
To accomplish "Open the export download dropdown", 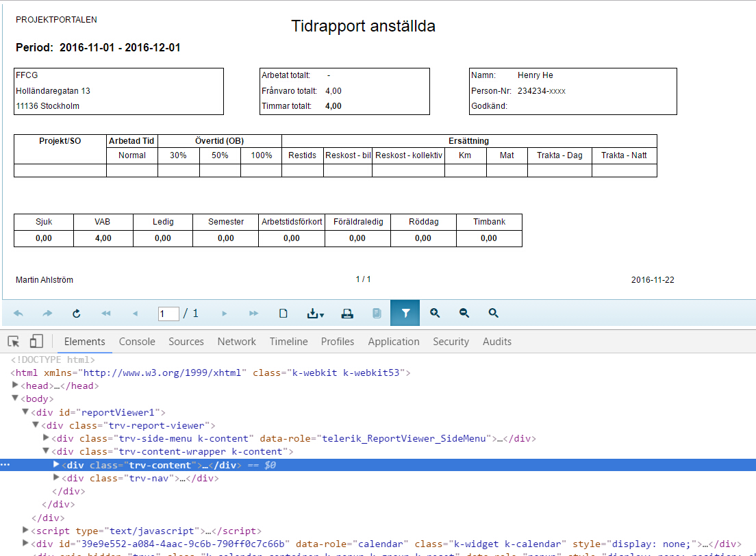I will [316, 314].
